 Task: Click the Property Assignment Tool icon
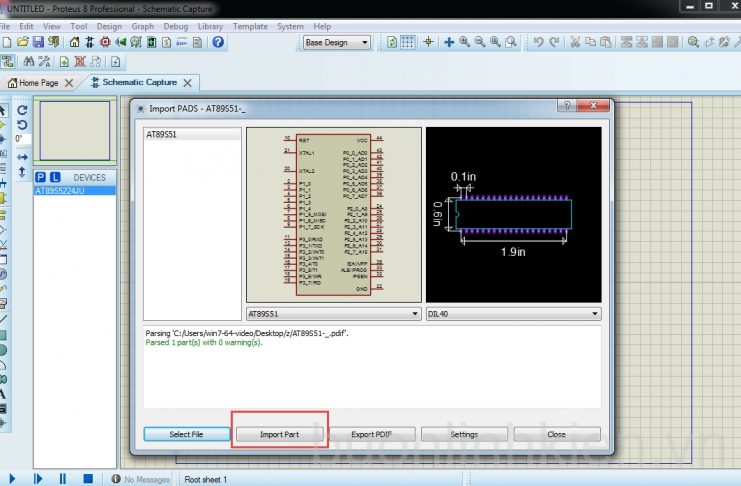44,61
